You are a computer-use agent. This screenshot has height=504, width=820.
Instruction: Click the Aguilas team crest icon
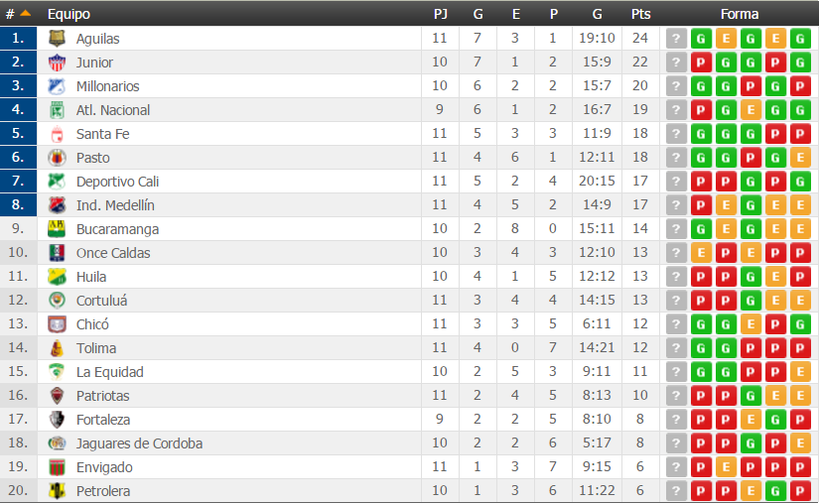[57, 38]
